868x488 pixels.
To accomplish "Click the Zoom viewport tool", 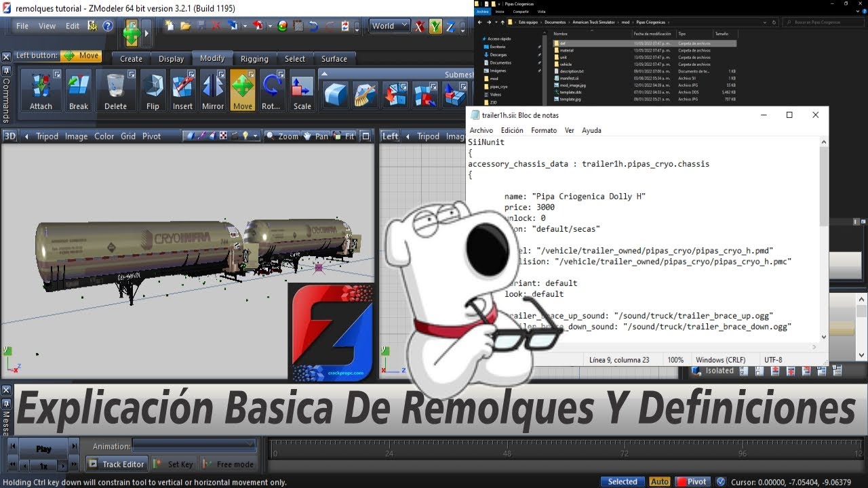I will click(x=283, y=136).
